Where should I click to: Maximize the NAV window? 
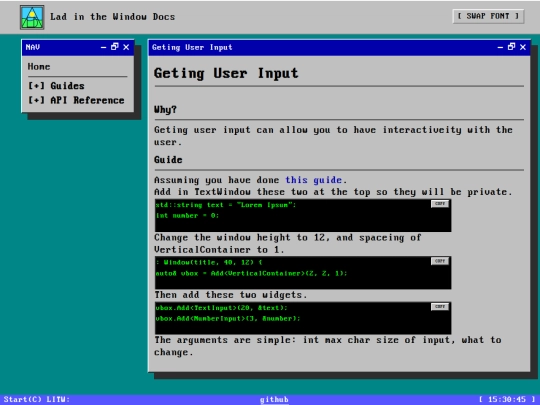[x=115, y=47]
